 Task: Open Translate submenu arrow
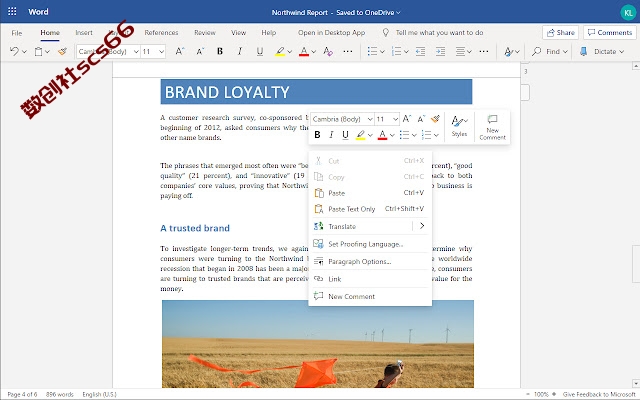click(422, 226)
